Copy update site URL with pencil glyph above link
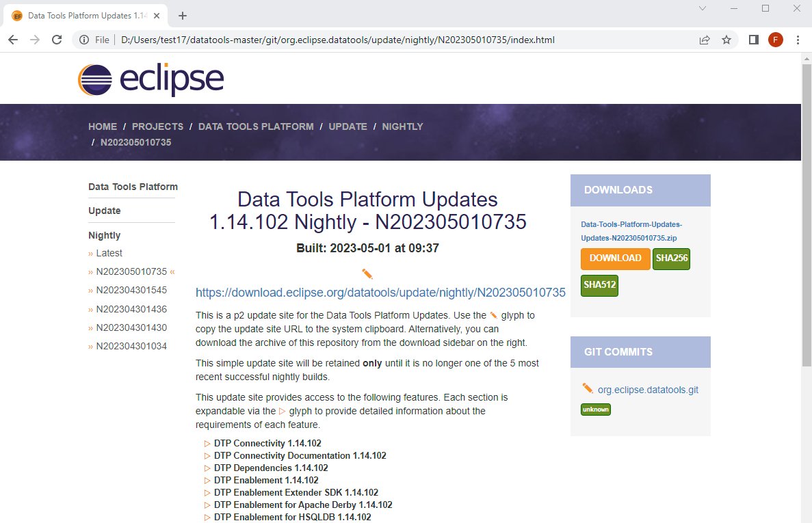 [367, 273]
